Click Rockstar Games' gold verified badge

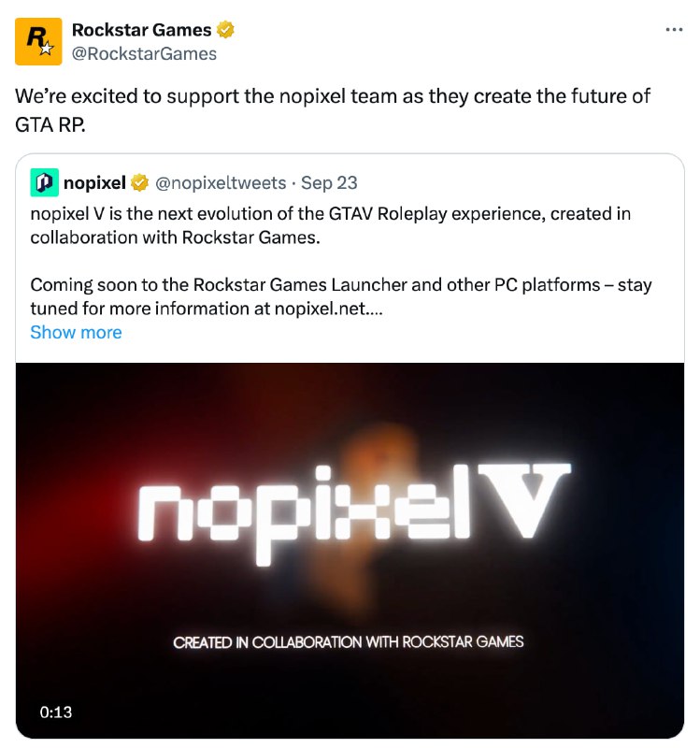point(225,30)
